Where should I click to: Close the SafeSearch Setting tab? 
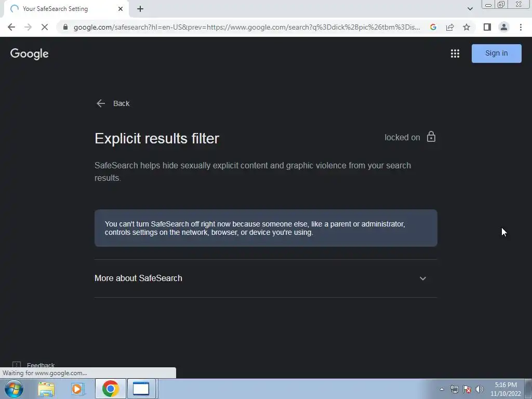click(121, 9)
